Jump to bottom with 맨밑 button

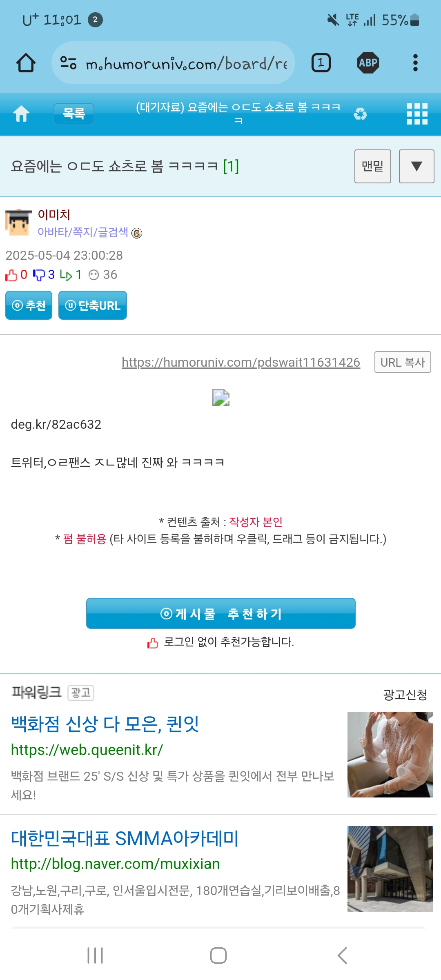[373, 166]
